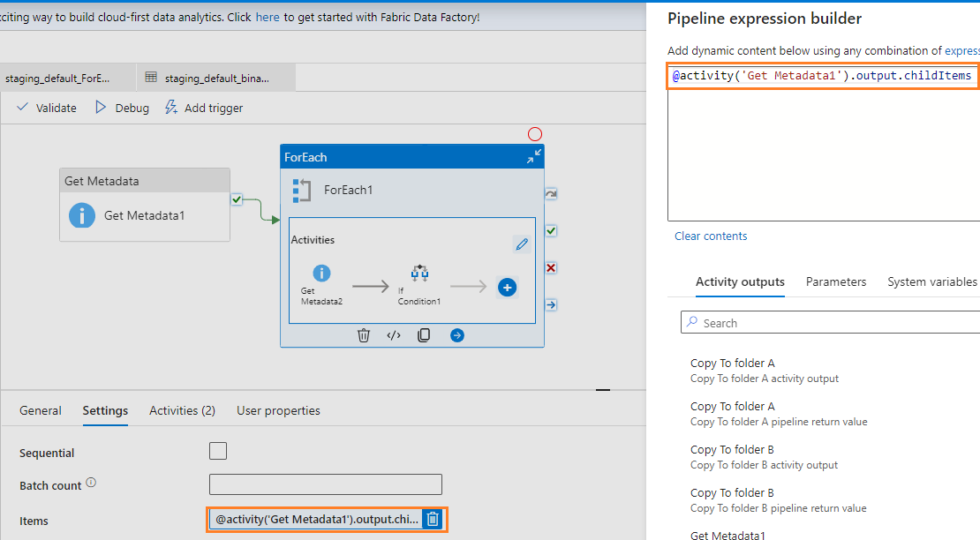Click the ForEach completion arrow connector

[551, 304]
